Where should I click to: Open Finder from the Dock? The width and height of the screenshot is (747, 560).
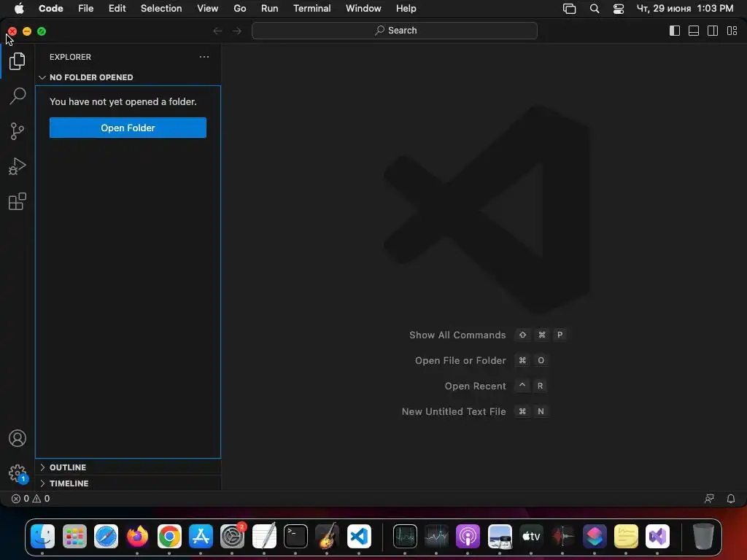coord(42,536)
